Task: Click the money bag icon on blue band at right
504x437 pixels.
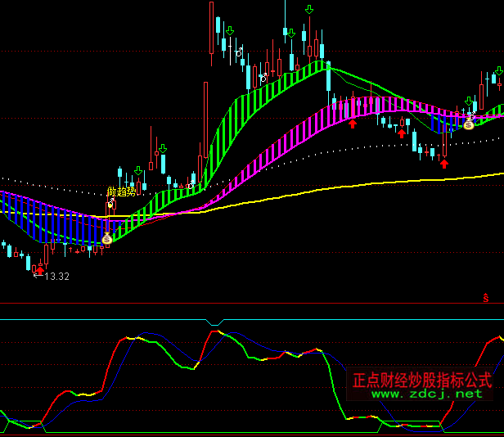Action: click(x=469, y=124)
